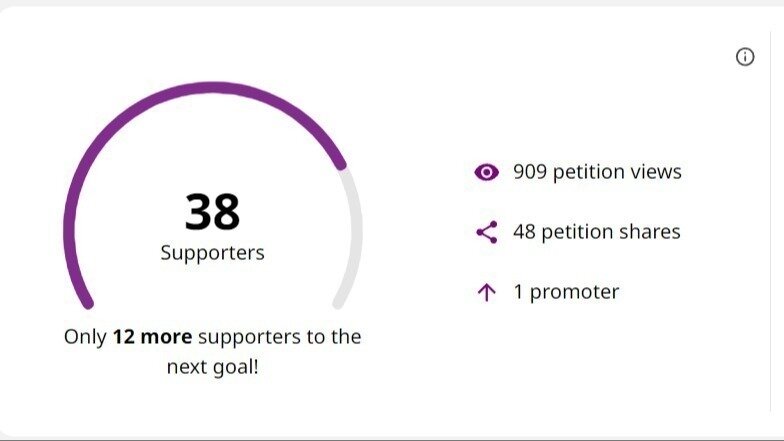Click the info icon in the card corner

[745, 57]
